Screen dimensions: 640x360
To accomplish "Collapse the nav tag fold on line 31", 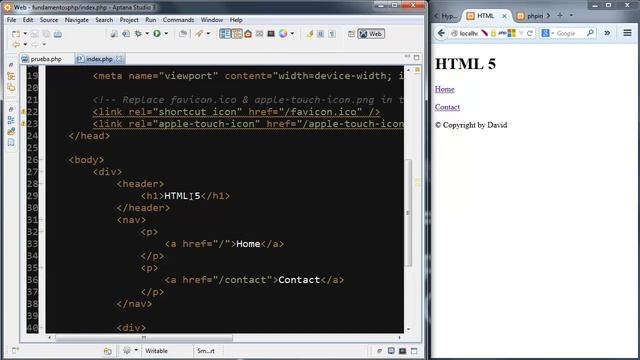I will point(42,220).
